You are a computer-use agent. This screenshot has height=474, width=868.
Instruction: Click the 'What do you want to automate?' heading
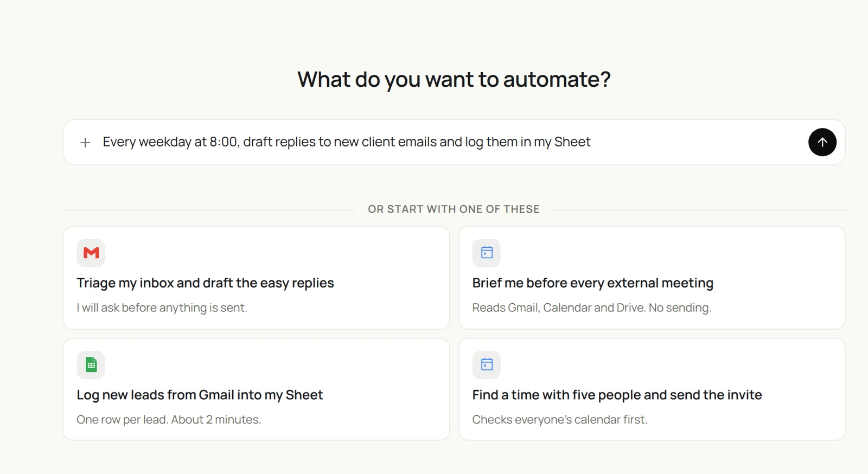tap(454, 80)
